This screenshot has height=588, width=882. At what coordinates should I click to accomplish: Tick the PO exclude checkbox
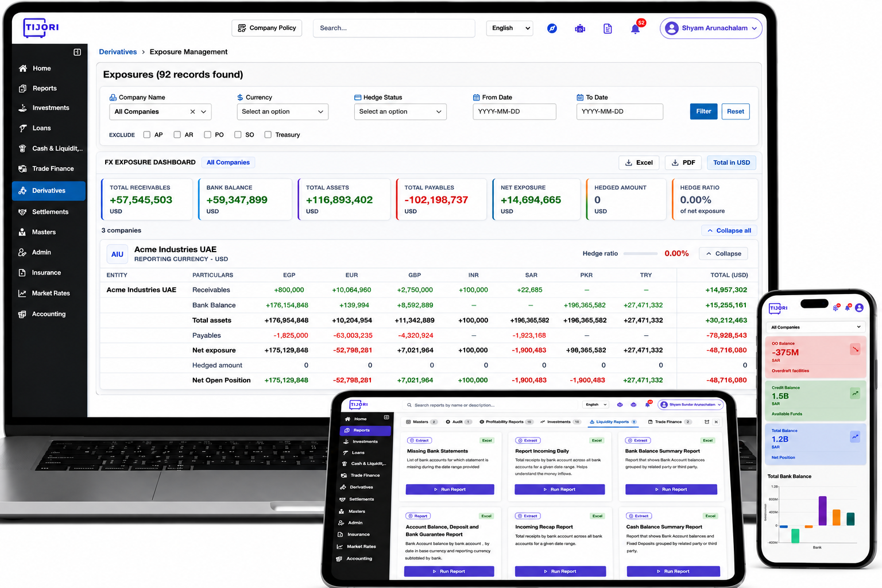tap(207, 135)
